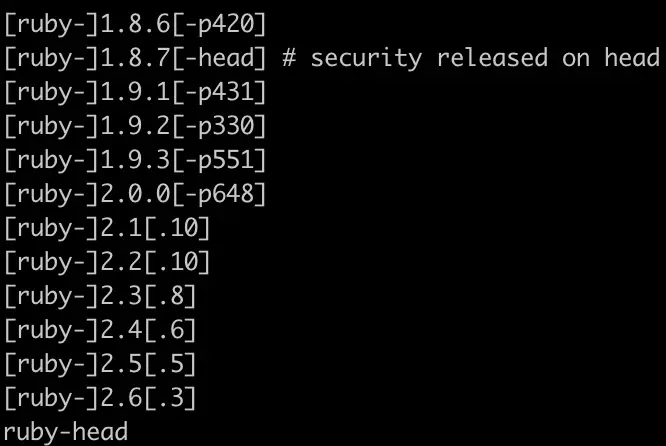Image resolution: width=666 pixels, height=446 pixels.
Task: Click the ruby 2.6 version line
Action: pyautogui.click(x=100, y=398)
